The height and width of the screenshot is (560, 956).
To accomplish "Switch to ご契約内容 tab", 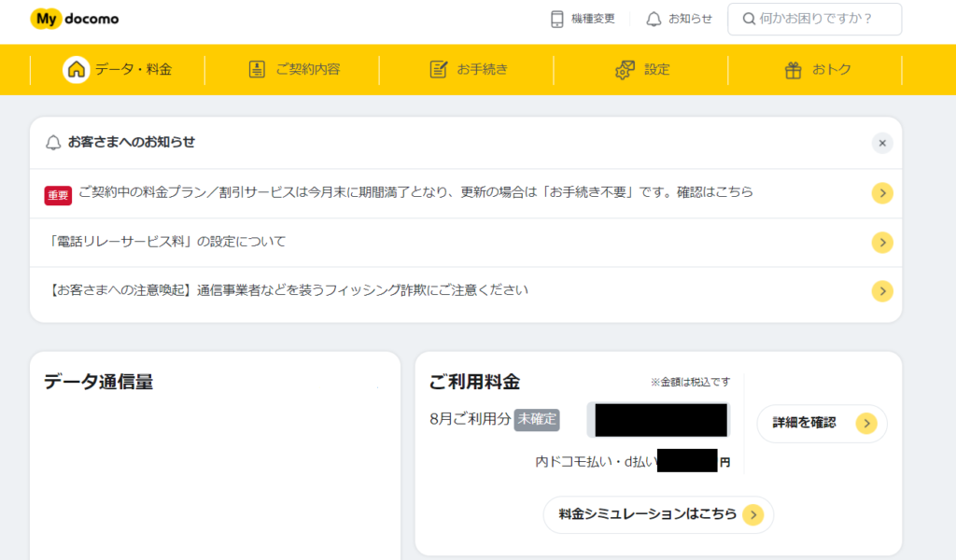I will click(x=292, y=69).
